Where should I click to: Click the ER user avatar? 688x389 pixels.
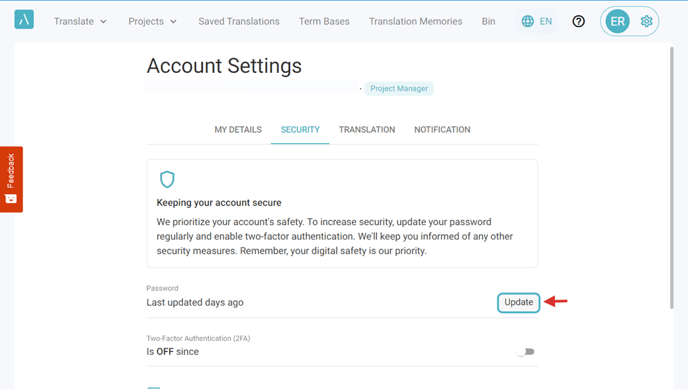tap(617, 21)
